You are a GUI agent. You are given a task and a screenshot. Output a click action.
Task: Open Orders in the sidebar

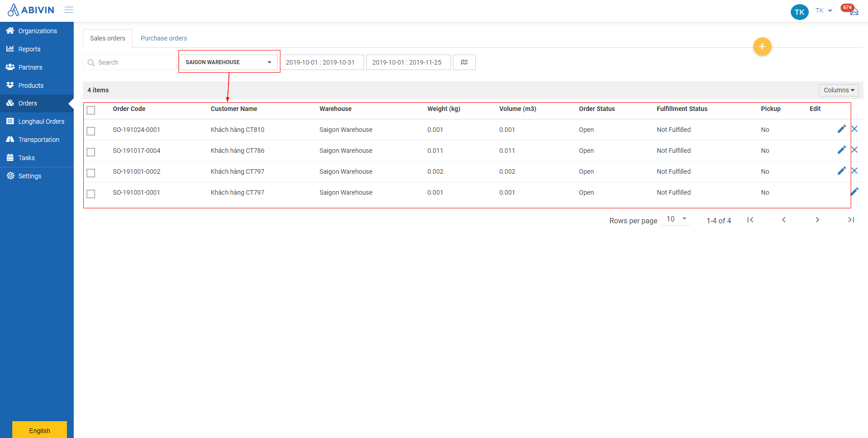point(36,103)
